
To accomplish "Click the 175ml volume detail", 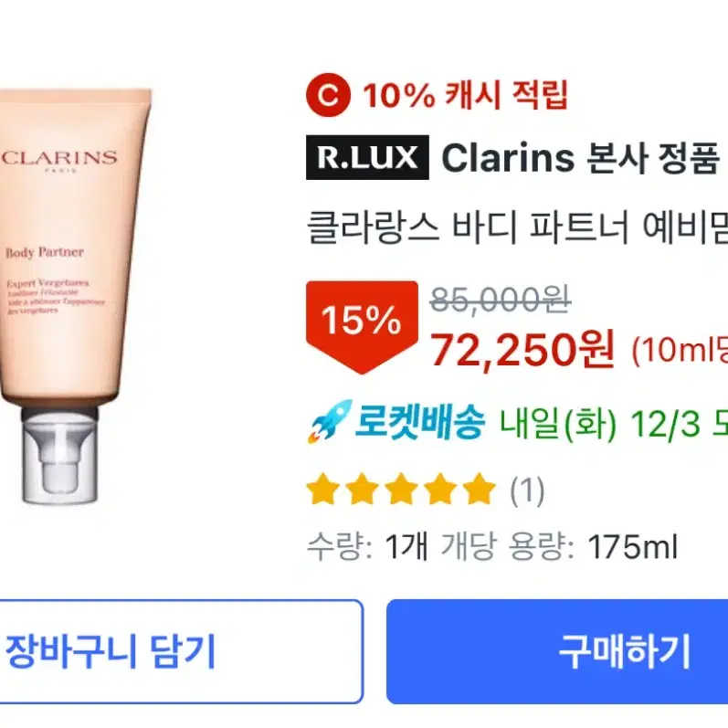I will point(633,546).
